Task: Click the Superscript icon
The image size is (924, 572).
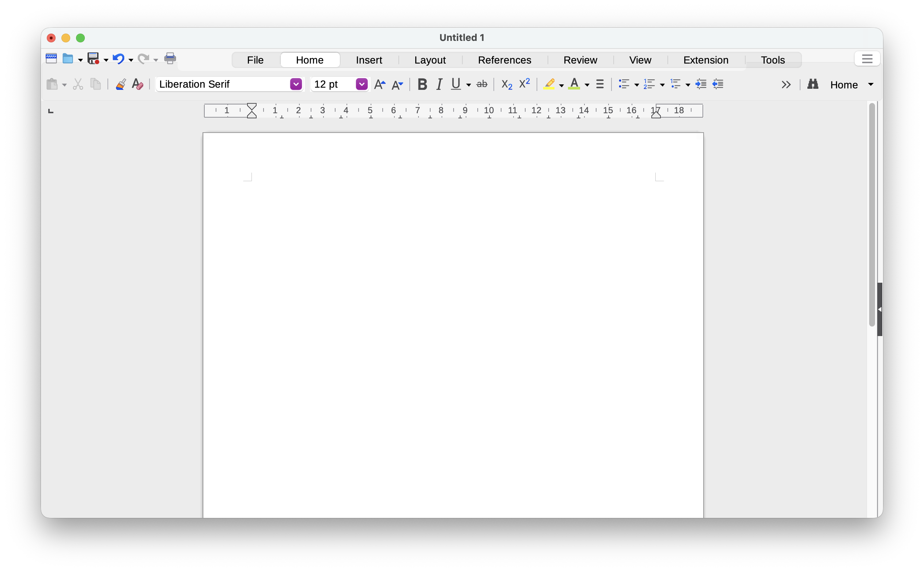Action: 524,84
